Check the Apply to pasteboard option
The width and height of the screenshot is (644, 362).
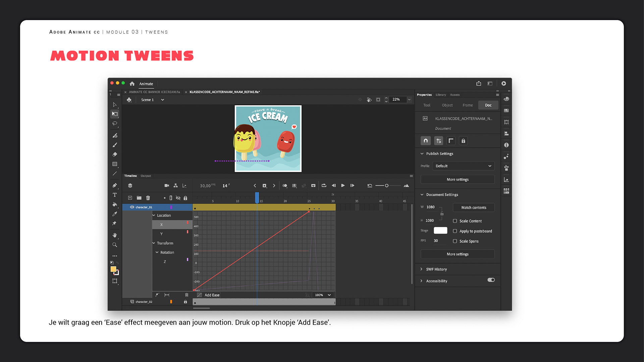point(455,231)
